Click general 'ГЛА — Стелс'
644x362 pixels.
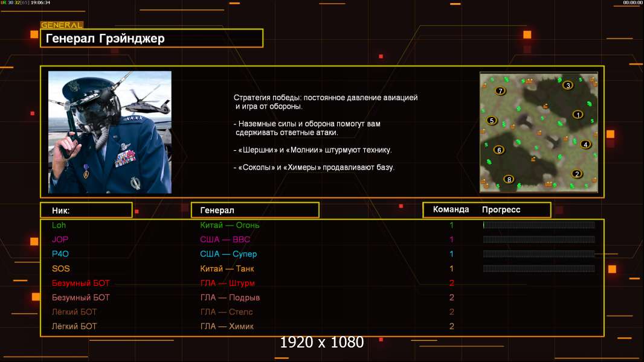tap(227, 311)
